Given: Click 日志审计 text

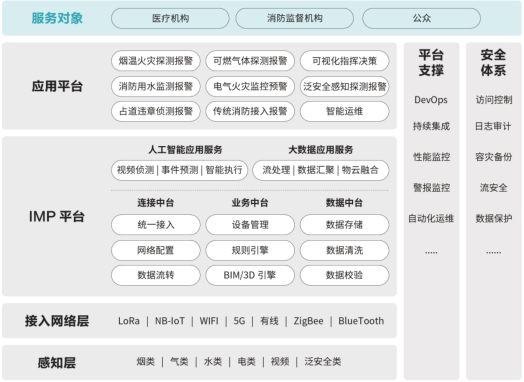Looking at the screenshot, I should pos(493,126).
